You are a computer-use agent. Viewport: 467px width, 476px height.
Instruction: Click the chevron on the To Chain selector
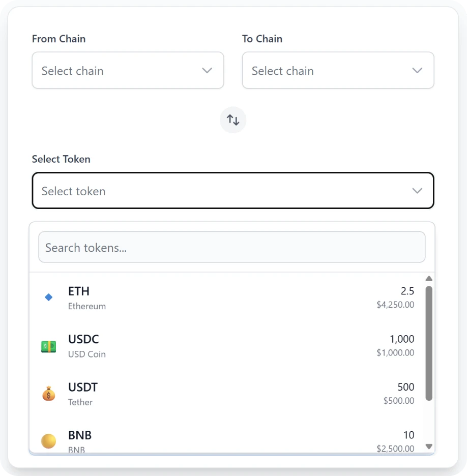click(x=417, y=70)
